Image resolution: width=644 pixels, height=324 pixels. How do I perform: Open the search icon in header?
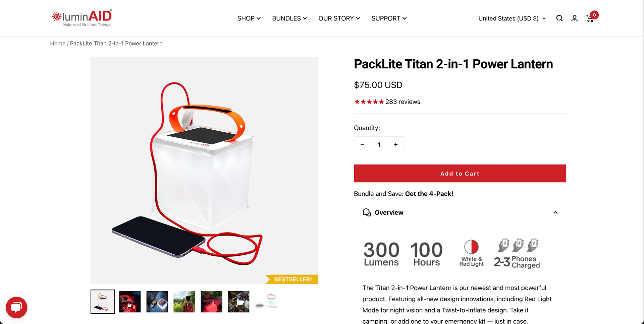[559, 18]
